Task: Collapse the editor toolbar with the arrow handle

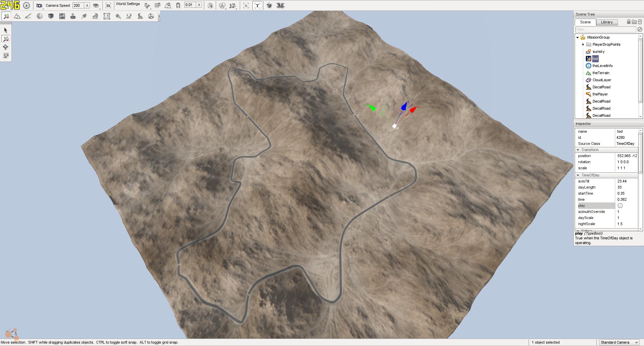Action: tap(159, 16)
